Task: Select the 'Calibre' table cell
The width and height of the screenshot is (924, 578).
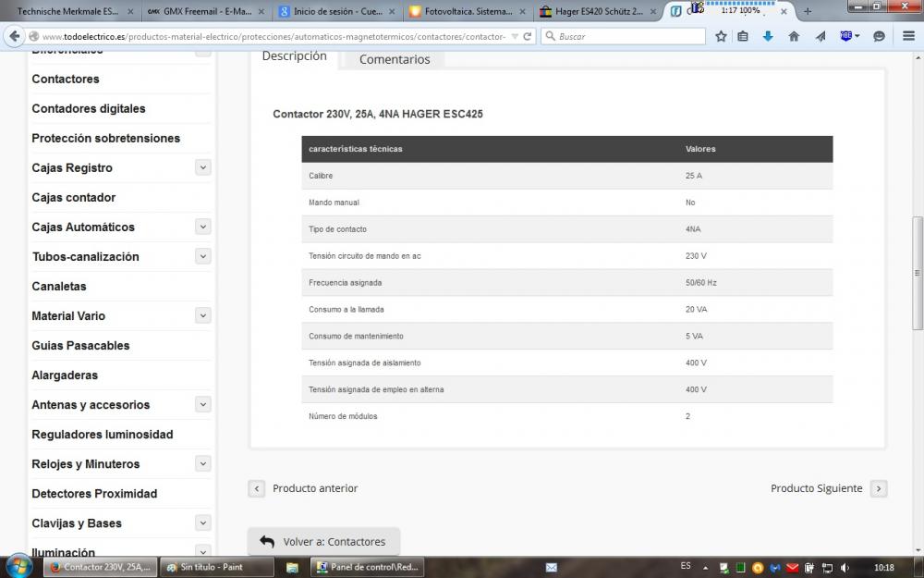Action: point(321,176)
